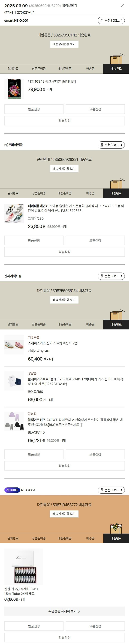Open 플레이키즈프로 Nike set product image
Image resolution: width=129 pixels, height=644 pixels.
coord(14,381)
